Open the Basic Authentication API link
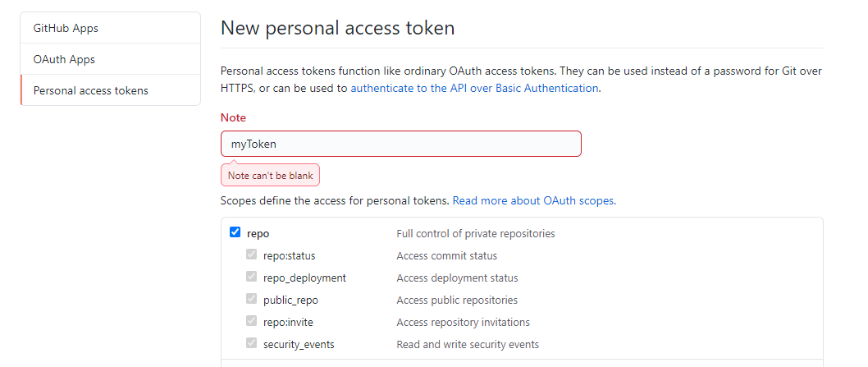The width and height of the screenshot is (868, 367). pos(474,88)
